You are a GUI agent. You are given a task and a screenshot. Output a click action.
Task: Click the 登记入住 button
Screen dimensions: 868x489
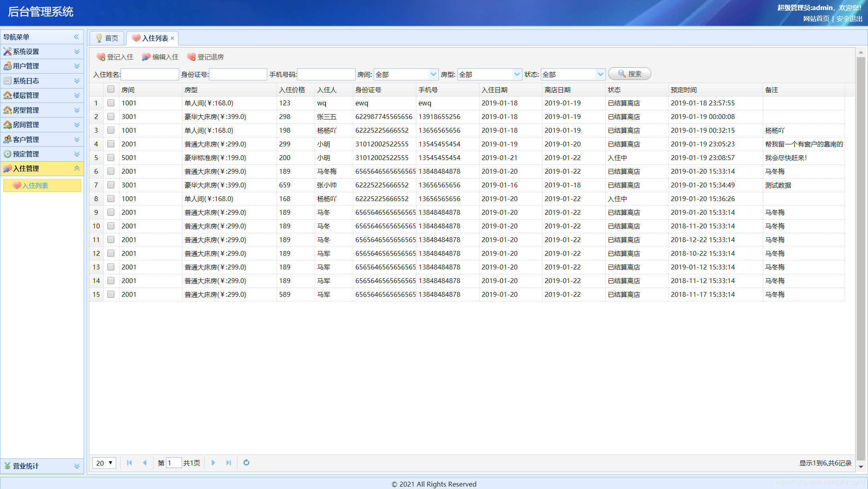coord(115,57)
